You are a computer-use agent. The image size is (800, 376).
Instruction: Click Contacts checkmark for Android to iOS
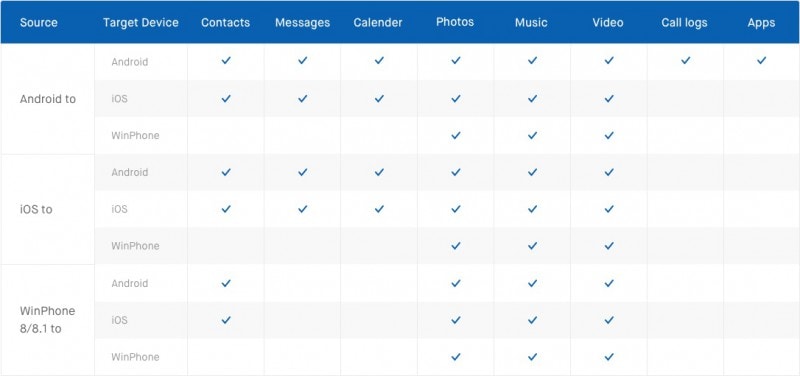[226, 98]
